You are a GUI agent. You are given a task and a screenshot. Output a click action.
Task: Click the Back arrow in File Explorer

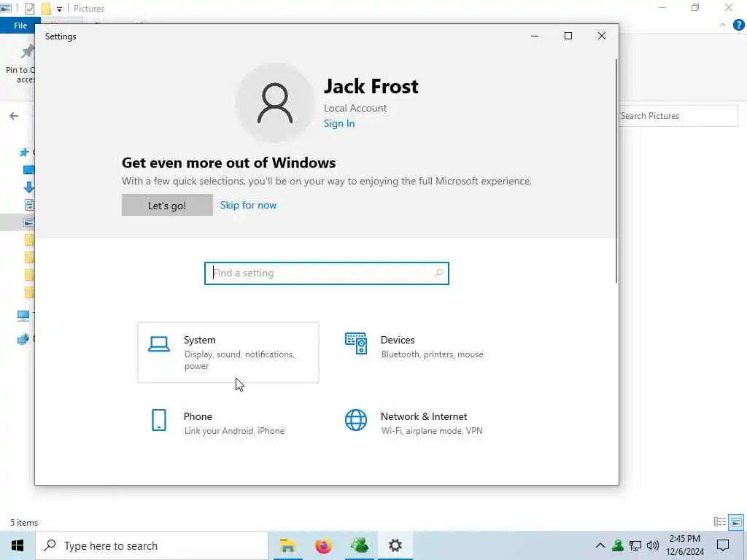pyautogui.click(x=14, y=116)
